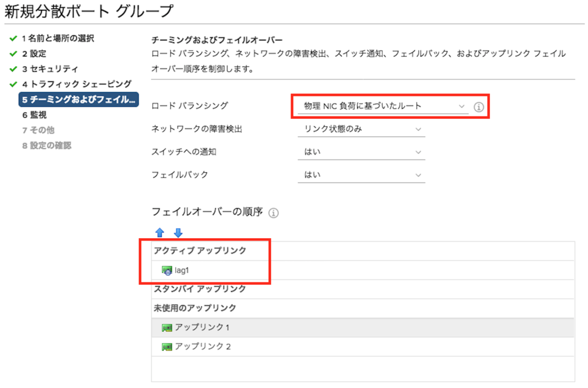Select the アップリンク 2 row
The image size is (588, 388).
pyautogui.click(x=363, y=347)
